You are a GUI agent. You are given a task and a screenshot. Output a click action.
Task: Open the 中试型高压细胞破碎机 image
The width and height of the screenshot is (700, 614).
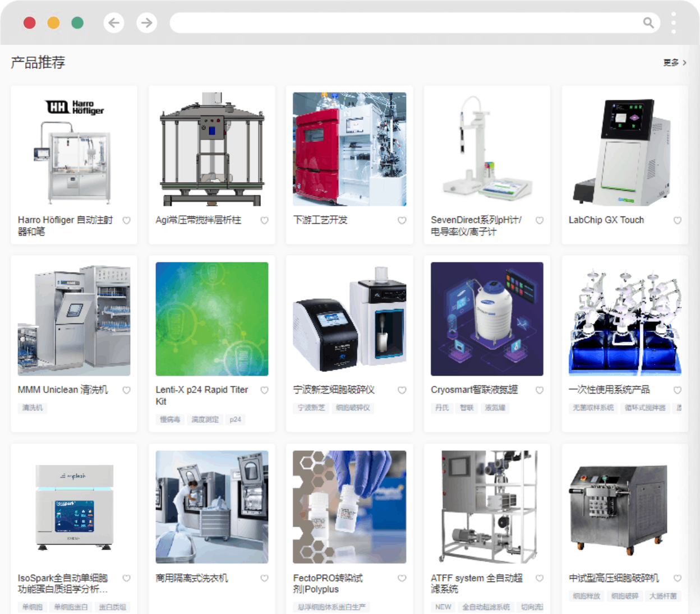pos(625,507)
